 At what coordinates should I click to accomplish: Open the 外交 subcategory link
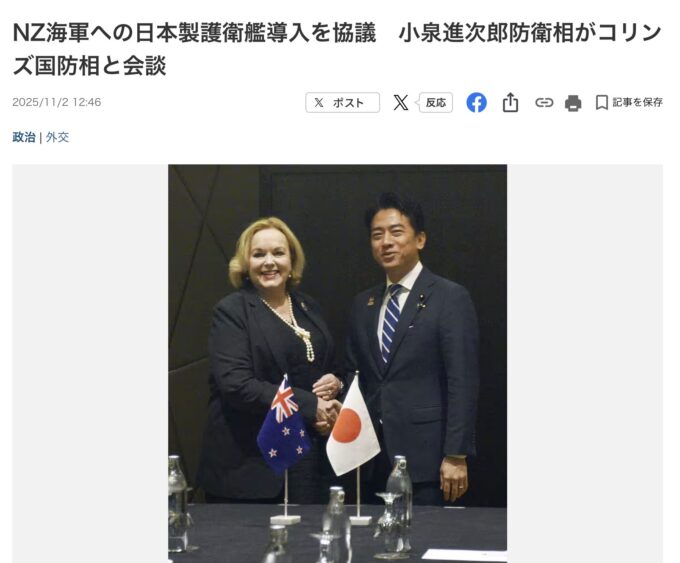click(57, 137)
